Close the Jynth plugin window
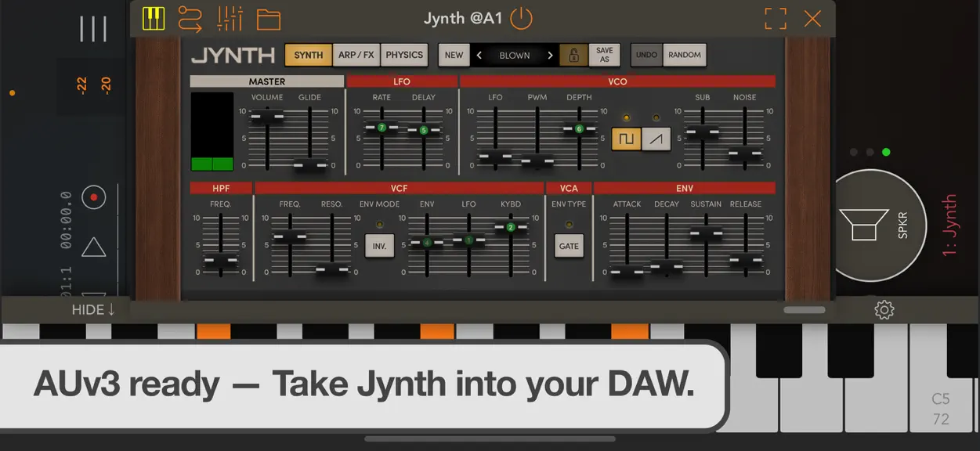980x451 pixels. (813, 19)
